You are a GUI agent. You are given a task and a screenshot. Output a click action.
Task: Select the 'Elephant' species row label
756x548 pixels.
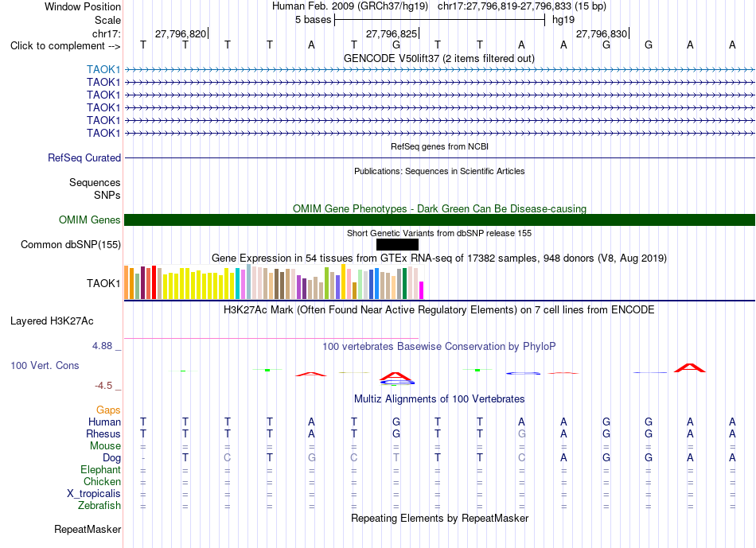click(100, 469)
